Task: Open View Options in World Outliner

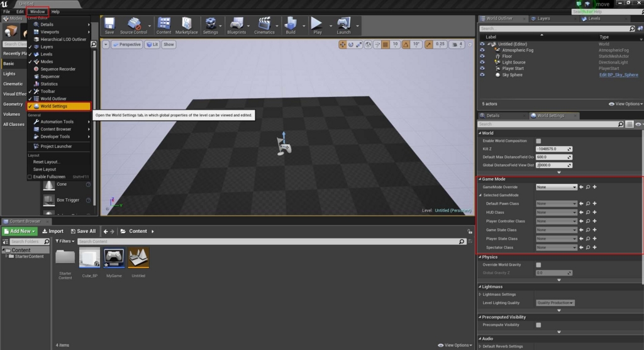Action: [626, 104]
